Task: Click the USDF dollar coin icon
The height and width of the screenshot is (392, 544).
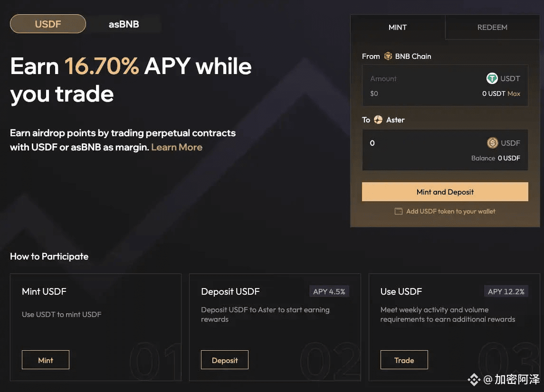Action: click(x=492, y=143)
